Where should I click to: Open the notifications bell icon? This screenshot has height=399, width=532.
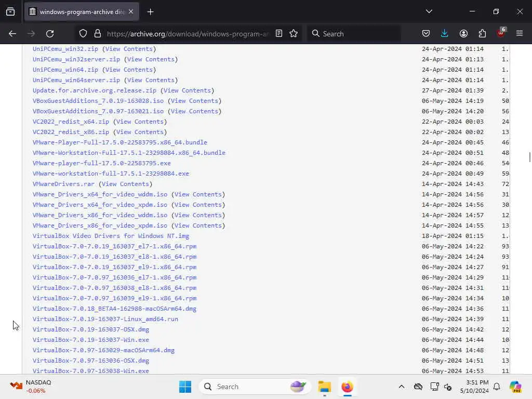[x=497, y=387]
